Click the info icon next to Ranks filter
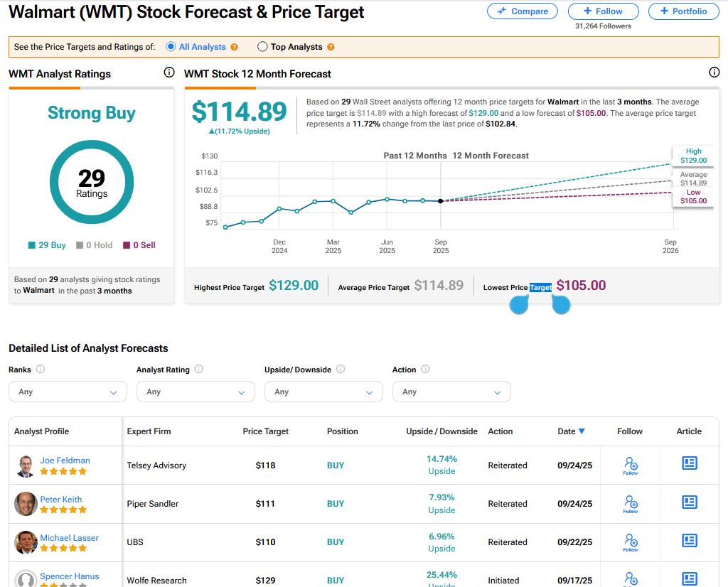Screen dimensions: 728x587 (x=41, y=370)
